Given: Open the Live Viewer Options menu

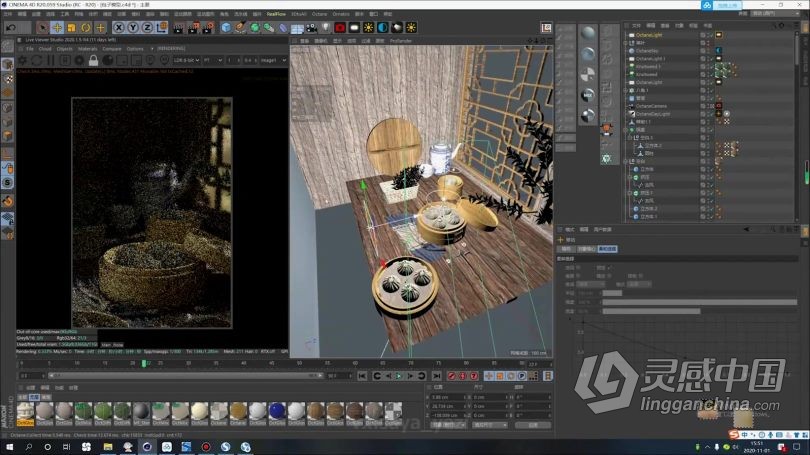Looking at the screenshot, I should click(135, 49).
